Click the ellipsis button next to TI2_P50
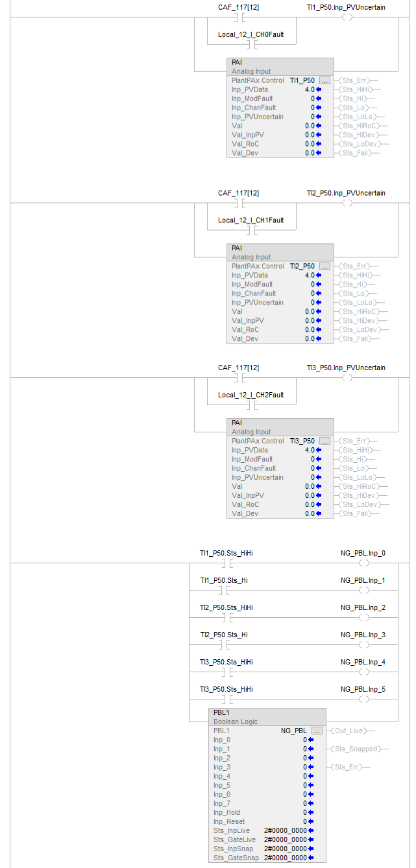Image resolution: width=416 pixels, height=868 pixels. [x=325, y=266]
